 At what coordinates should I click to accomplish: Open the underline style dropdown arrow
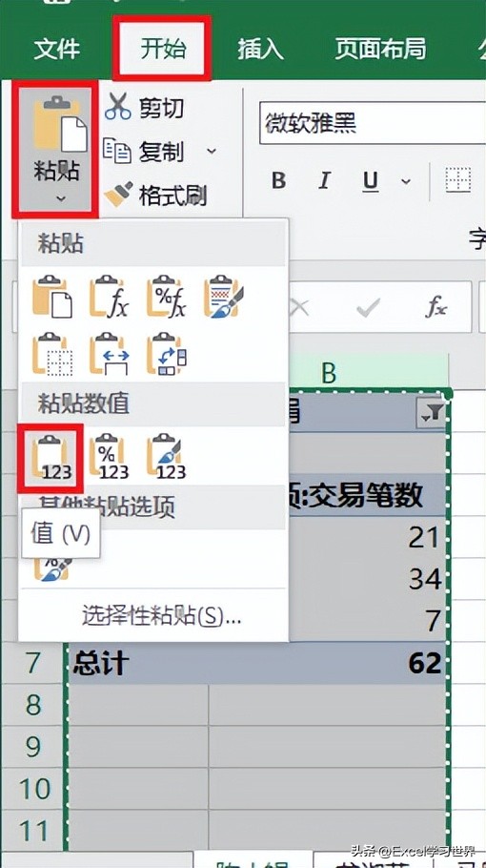pos(406,181)
